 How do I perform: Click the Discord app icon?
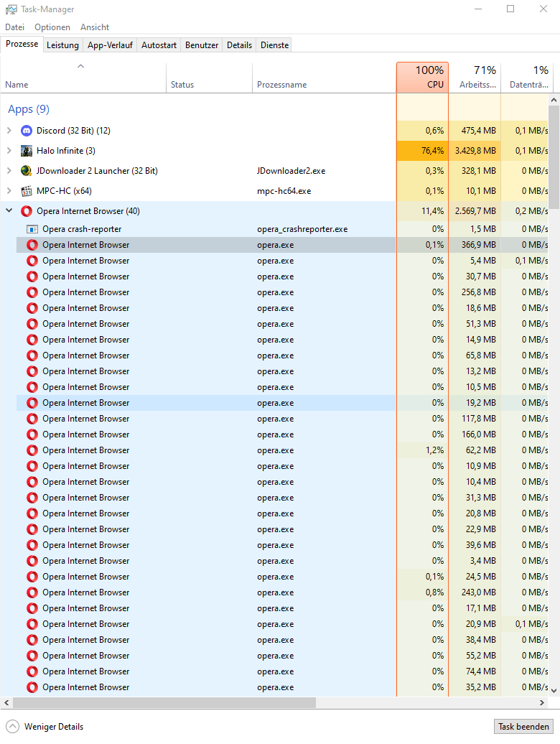(27, 131)
